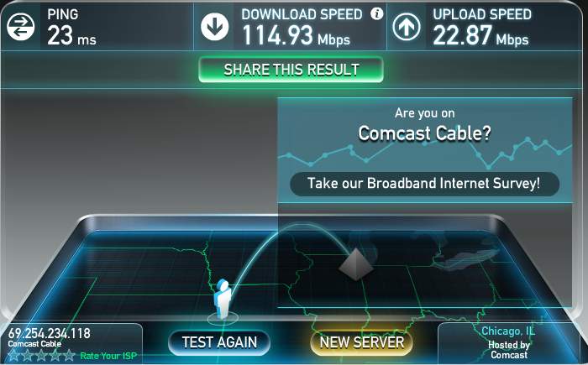Click the 23 ms ping result
The height and width of the screenshot is (365, 588).
[71, 35]
